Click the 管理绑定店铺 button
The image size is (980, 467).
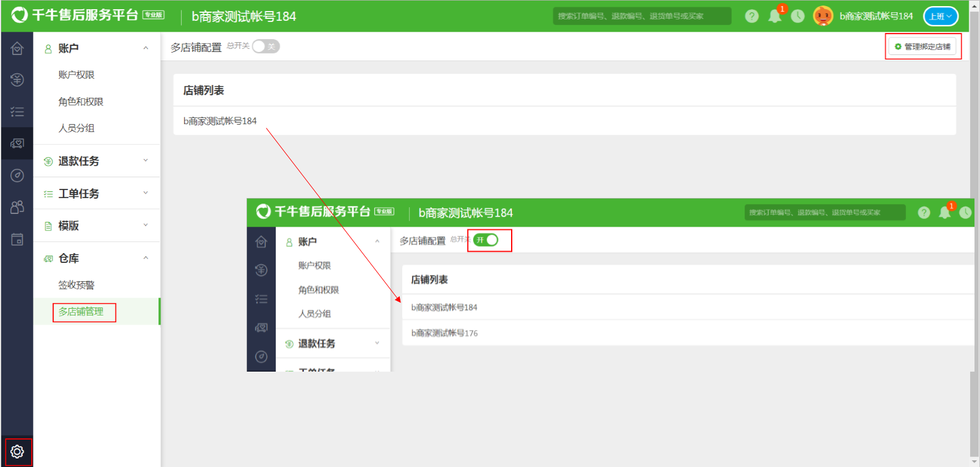click(923, 46)
